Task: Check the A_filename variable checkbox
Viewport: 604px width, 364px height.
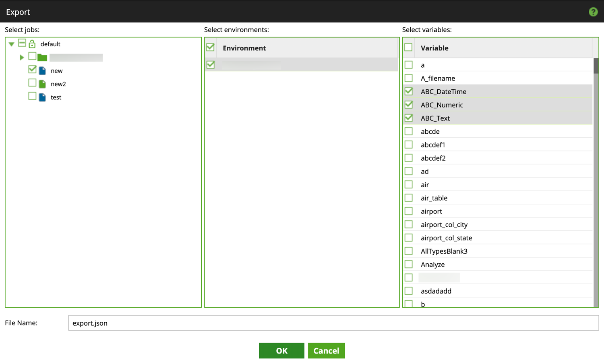Action: pos(408,78)
